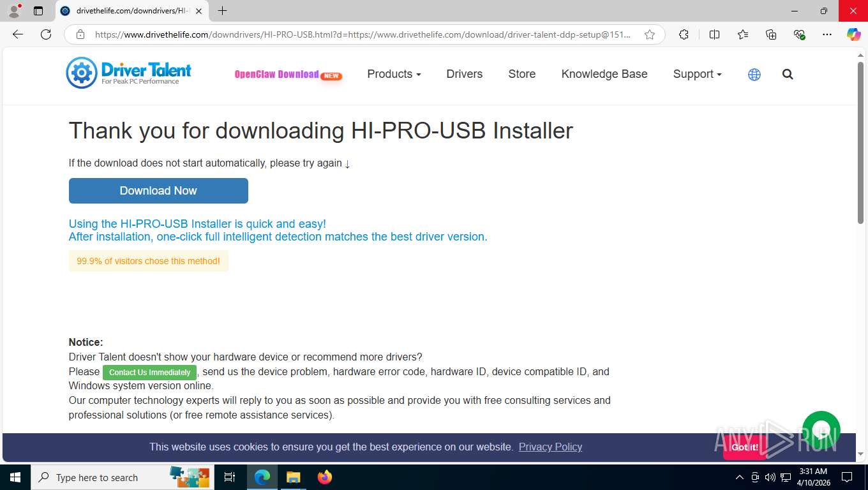Open the Store menu item
Image resolution: width=868 pixels, height=490 pixels.
coord(522,74)
